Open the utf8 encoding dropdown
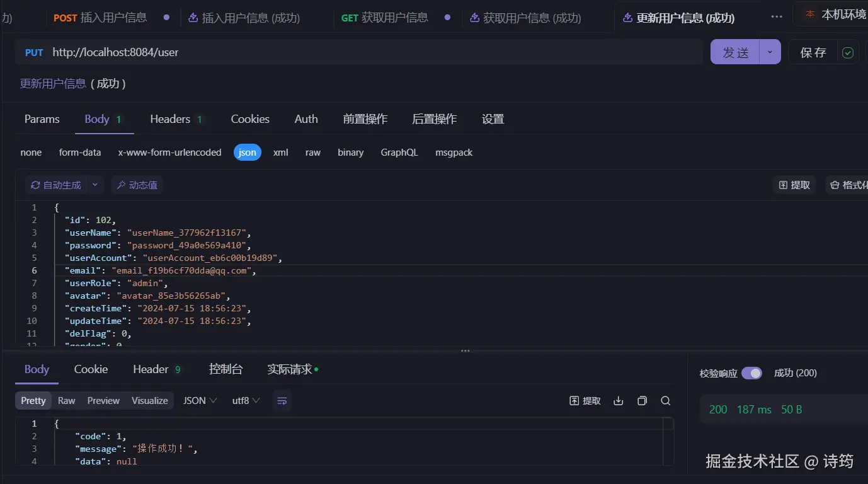 pyautogui.click(x=246, y=401)
